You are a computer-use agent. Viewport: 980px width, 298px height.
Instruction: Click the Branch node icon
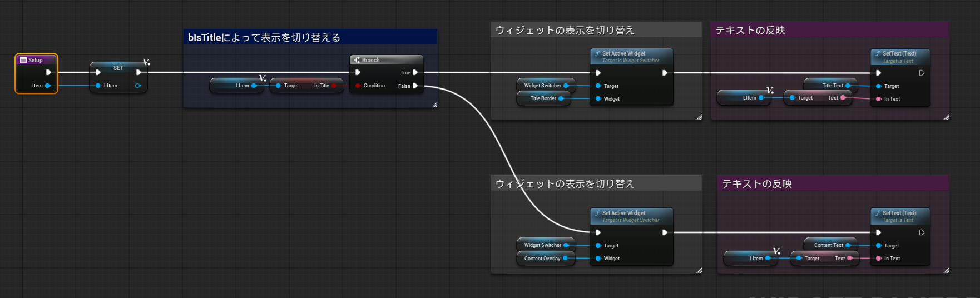click(357, 60)
